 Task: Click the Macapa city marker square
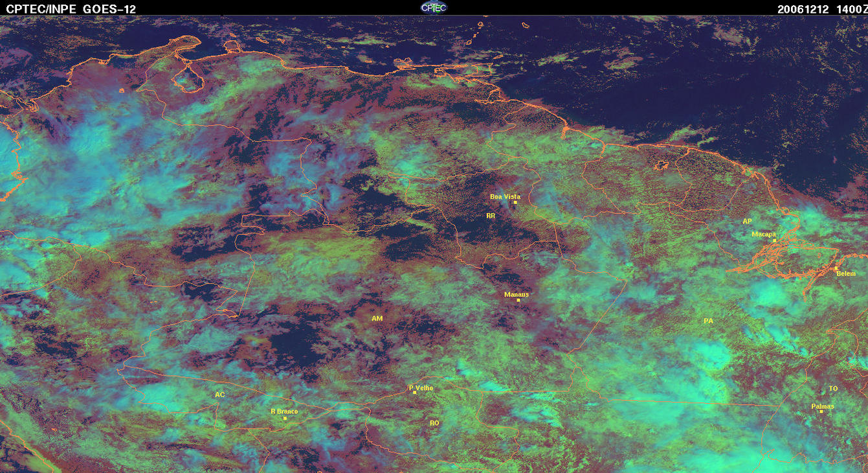point(774,240)
